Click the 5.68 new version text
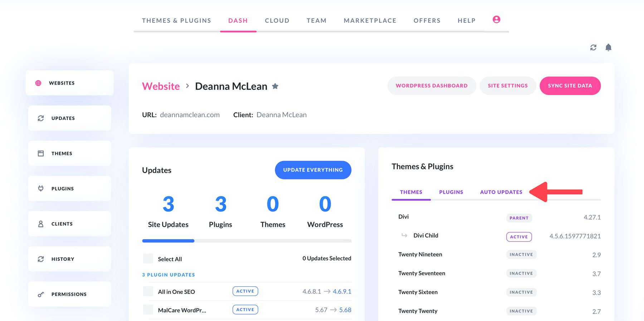 345,310
